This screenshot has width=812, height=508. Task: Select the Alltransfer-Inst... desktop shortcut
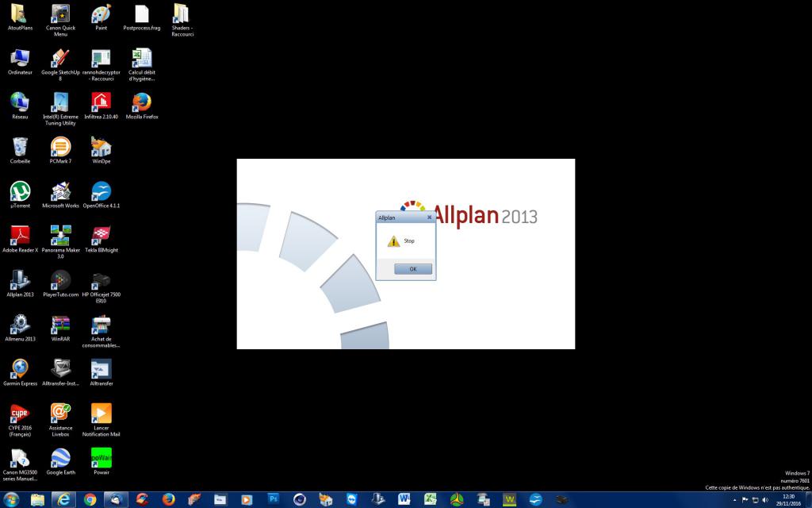click(60, 373)
